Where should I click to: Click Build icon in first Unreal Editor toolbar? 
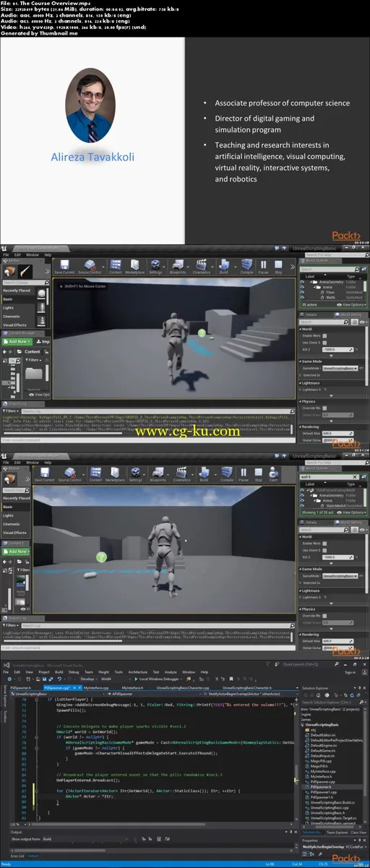(x=225, y=265)
